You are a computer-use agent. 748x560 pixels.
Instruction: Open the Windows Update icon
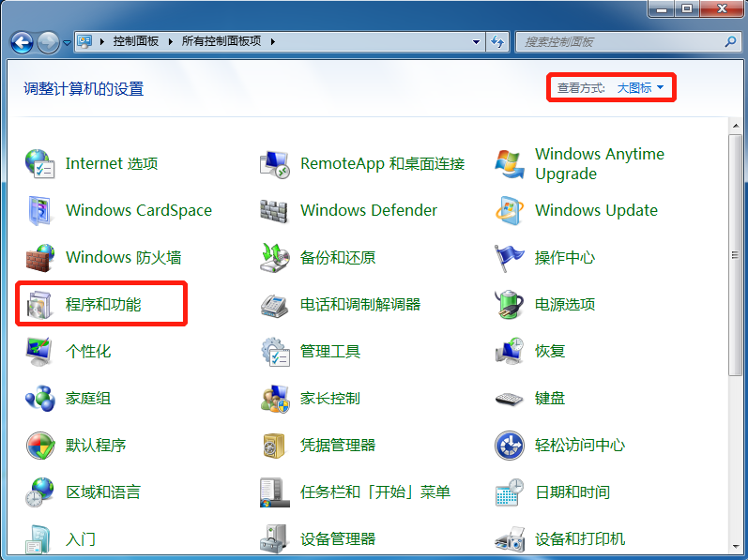click(x=509, y=210)
